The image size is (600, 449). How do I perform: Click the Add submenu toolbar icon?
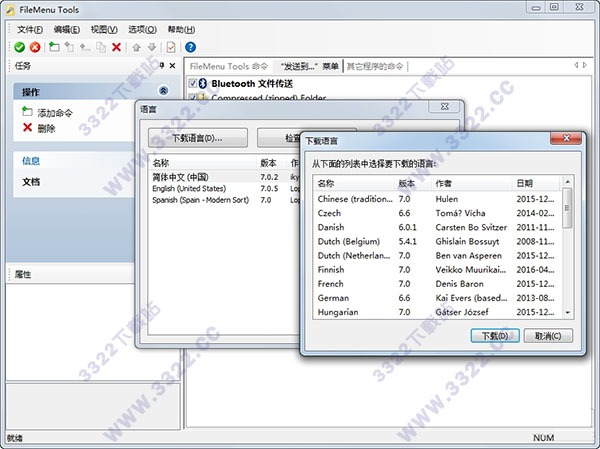coord(69,47)
